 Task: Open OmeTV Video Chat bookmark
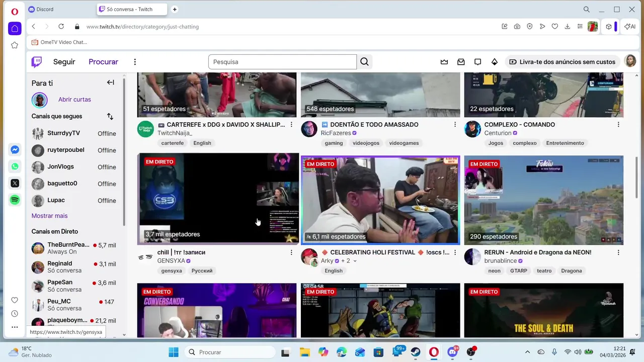[x=59, y=42]
